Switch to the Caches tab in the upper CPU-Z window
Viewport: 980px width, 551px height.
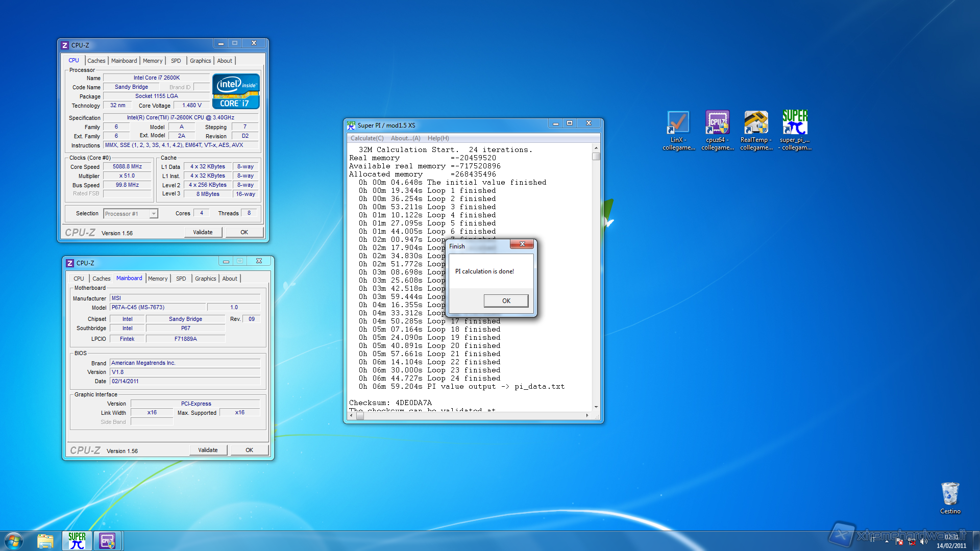[x=96, y=61]
